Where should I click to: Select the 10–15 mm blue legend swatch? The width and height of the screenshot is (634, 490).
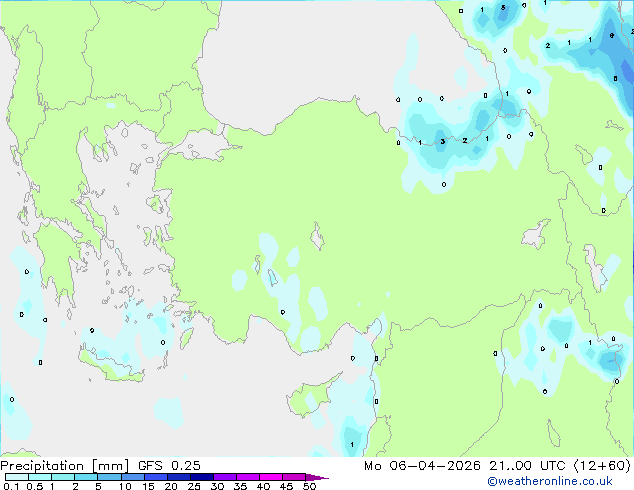click(x=133, y=477)
